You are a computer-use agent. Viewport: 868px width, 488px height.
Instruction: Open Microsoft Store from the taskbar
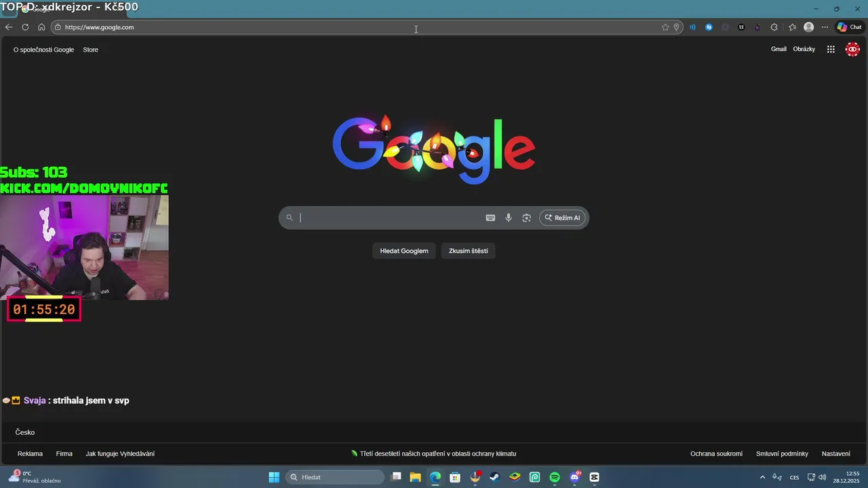(455, 477)
